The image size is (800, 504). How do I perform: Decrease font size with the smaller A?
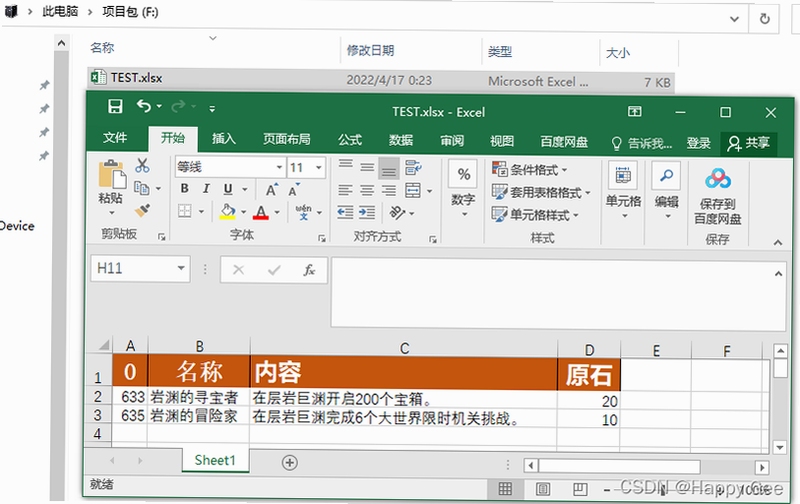(x=294, y=190)
